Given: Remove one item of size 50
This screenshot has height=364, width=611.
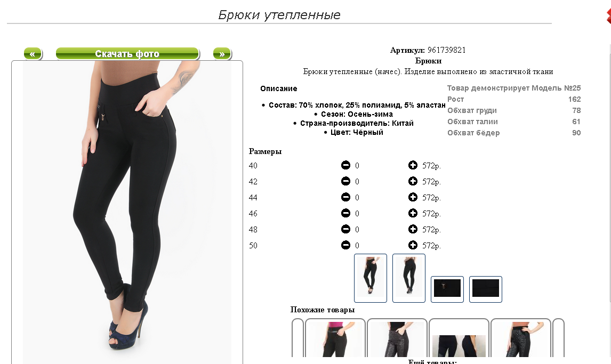Looking at the screenshot, I should click(x=345, y=245).
